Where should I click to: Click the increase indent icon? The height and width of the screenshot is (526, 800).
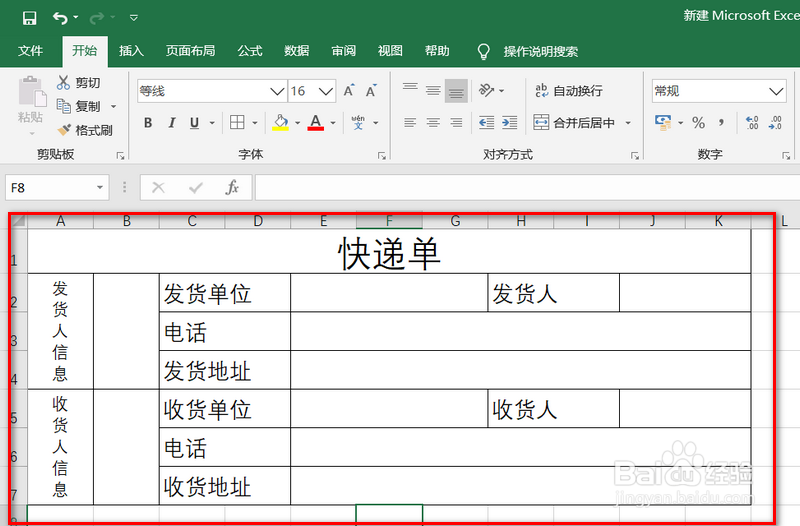pyautogui.click(x=509, y=122)
